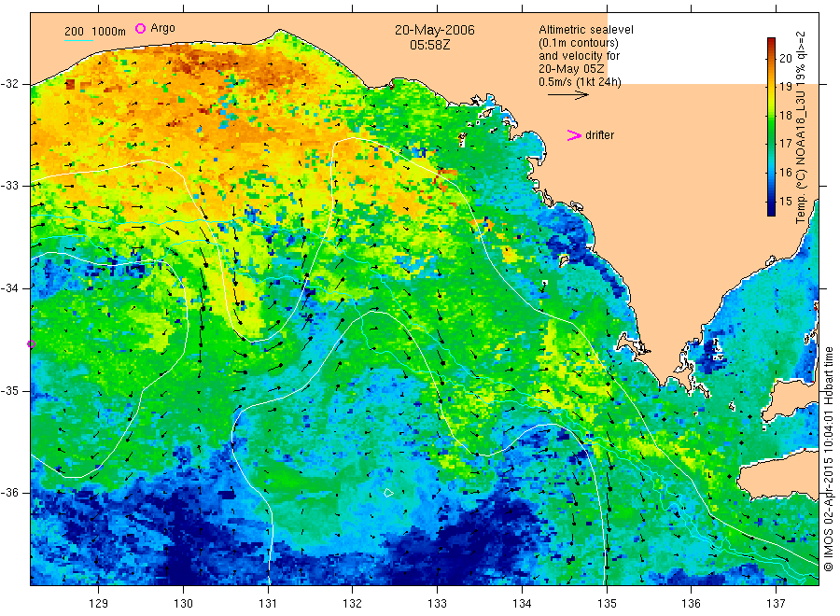Click the magenta Argo circle in the legend
The image size is (840, 616).
[x=140, y=28]
